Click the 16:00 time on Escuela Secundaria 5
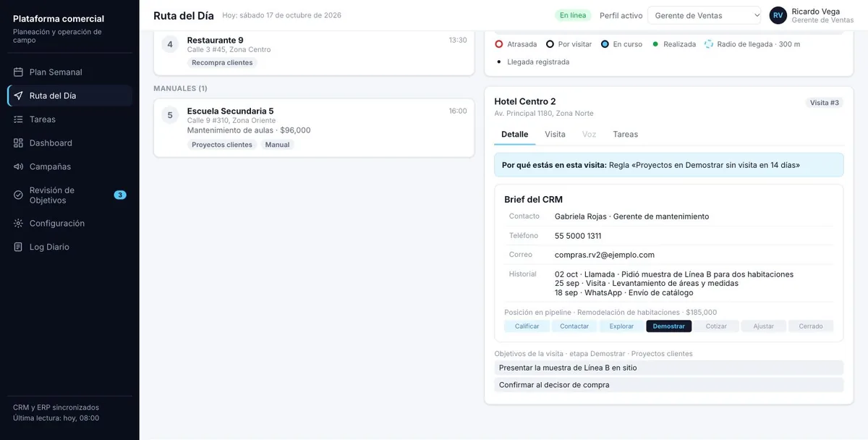The width and height of the screenshot is (868, 440). point(458,111)
